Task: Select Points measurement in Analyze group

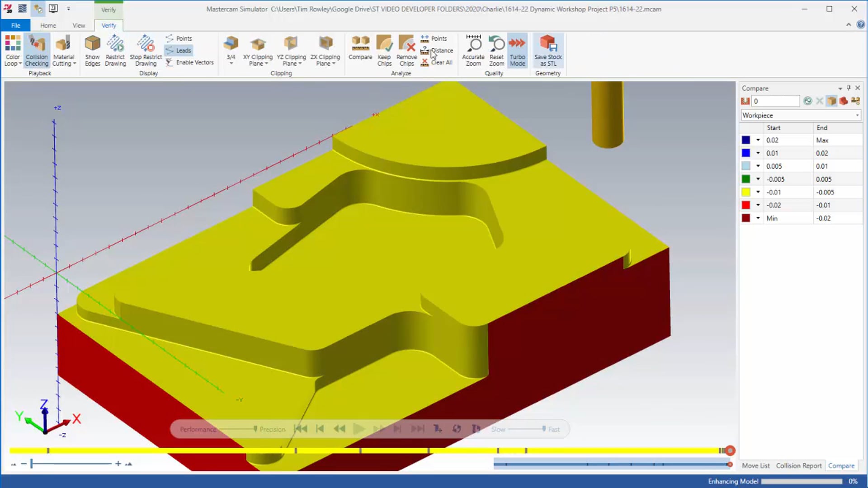Action: point(434,38)
